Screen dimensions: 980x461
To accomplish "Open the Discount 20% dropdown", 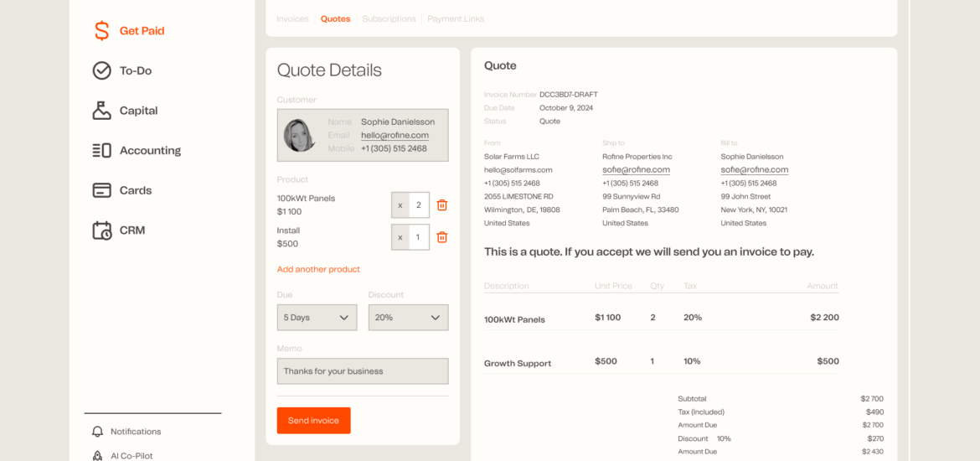I will coord(408,318).
